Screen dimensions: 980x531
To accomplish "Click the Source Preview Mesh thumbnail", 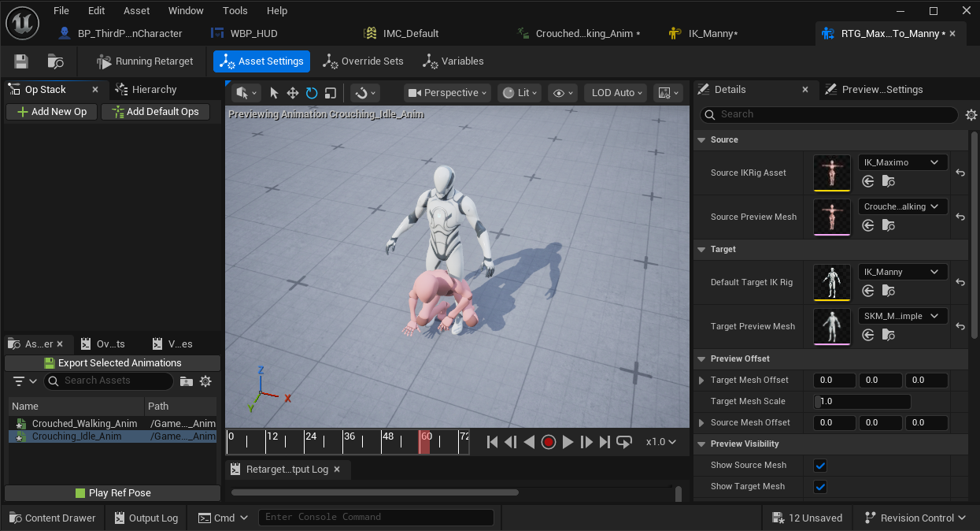I will pyautogui.click(x=832, y=217).
